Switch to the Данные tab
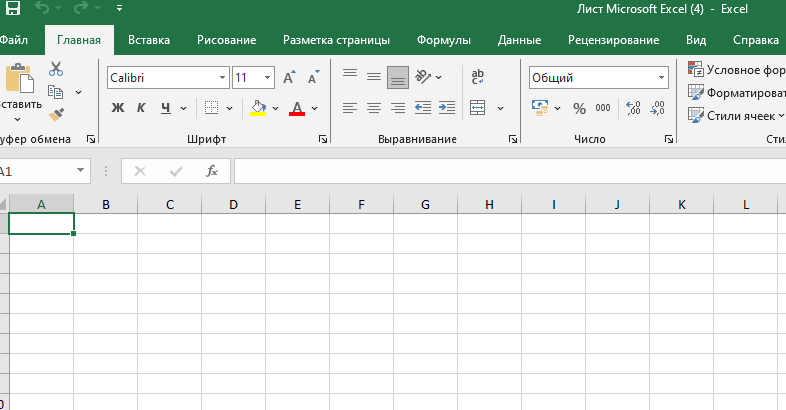This screenshot has height=410, width=786. click(519, 40)
